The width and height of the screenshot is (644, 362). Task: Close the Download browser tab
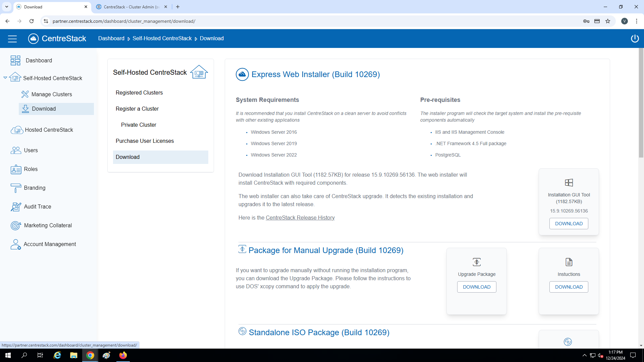(x=86, y=7)
